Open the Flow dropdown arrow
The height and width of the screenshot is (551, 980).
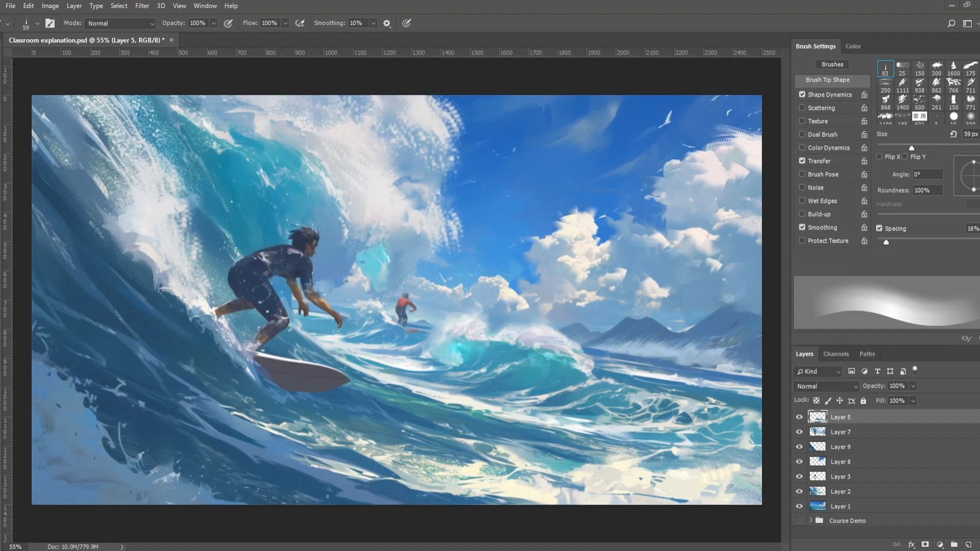click(x=285, y=23)
